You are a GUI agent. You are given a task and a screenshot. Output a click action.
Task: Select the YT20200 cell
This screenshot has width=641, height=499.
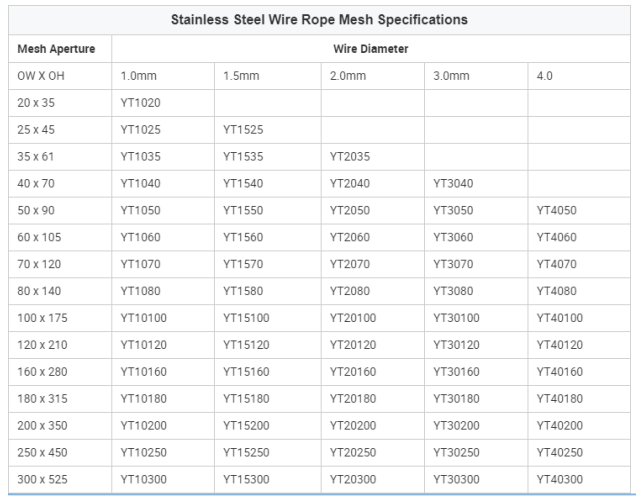coord(373,426)
